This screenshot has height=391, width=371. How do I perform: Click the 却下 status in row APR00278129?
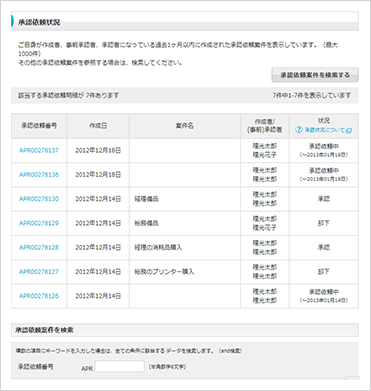click(324, 223)
